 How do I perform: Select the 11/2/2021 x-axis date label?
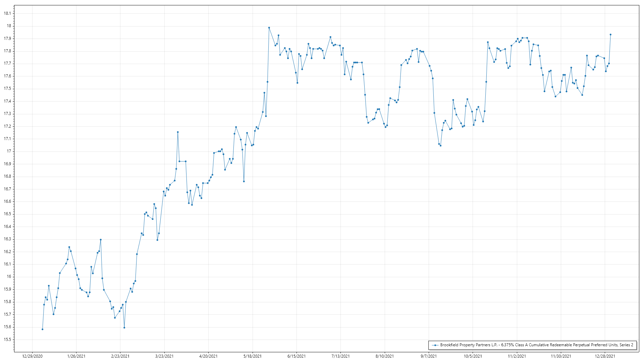click(517, 356)
